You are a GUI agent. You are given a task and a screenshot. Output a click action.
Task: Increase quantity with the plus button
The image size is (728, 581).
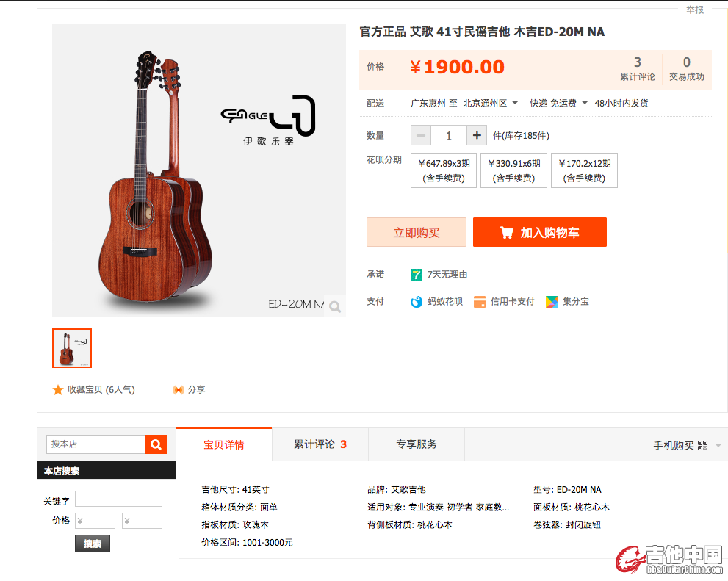pos(477,135)
